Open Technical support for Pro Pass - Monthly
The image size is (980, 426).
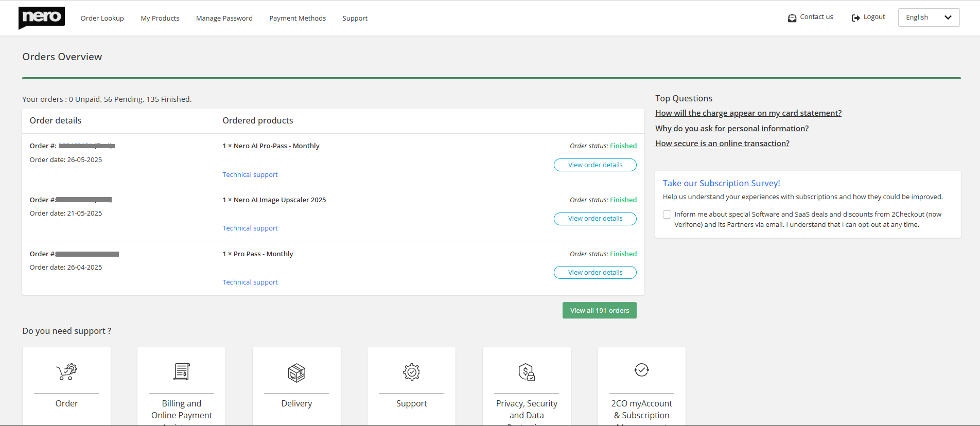coord(250,282)
